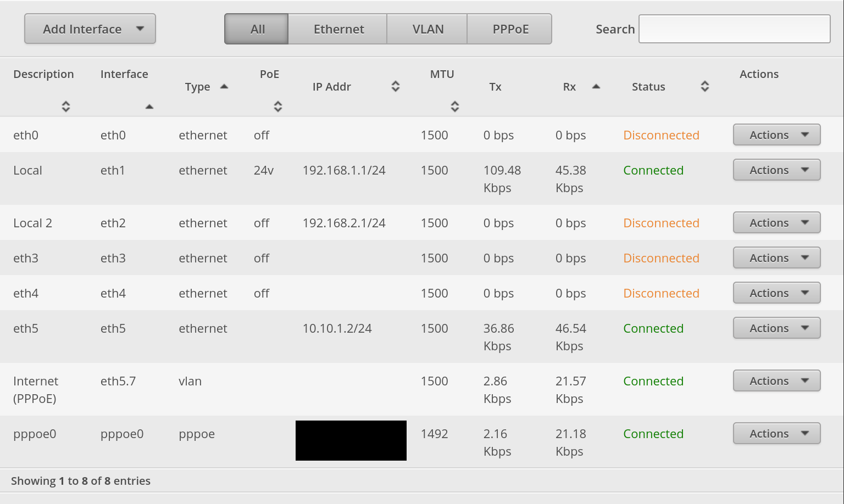
Task: Expand Actions menu for pppoe0 row
Action: (x=776, y=434)
